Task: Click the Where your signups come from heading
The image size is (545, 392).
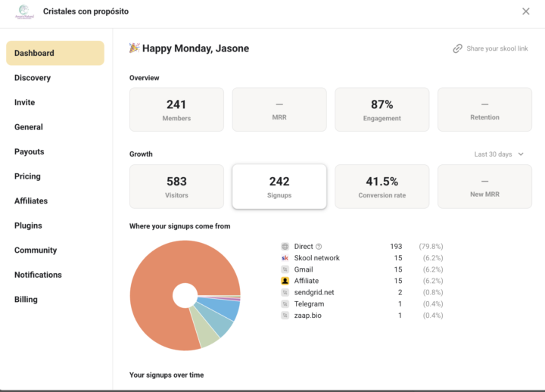Action: [179, 226]
